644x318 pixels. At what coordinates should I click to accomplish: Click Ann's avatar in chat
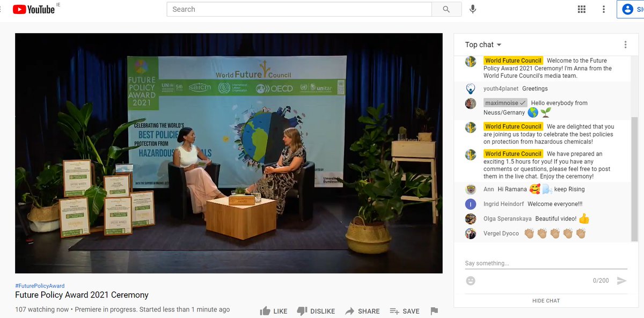[x=471, y=189]
